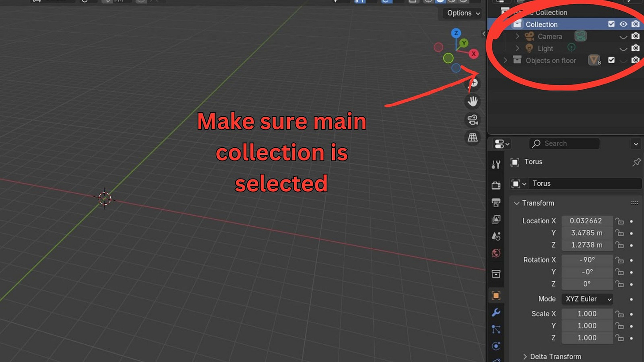Click the red X axis gizmo handle
The width and height of the screenshot is (644, 362).
click(x=474, y=54)
